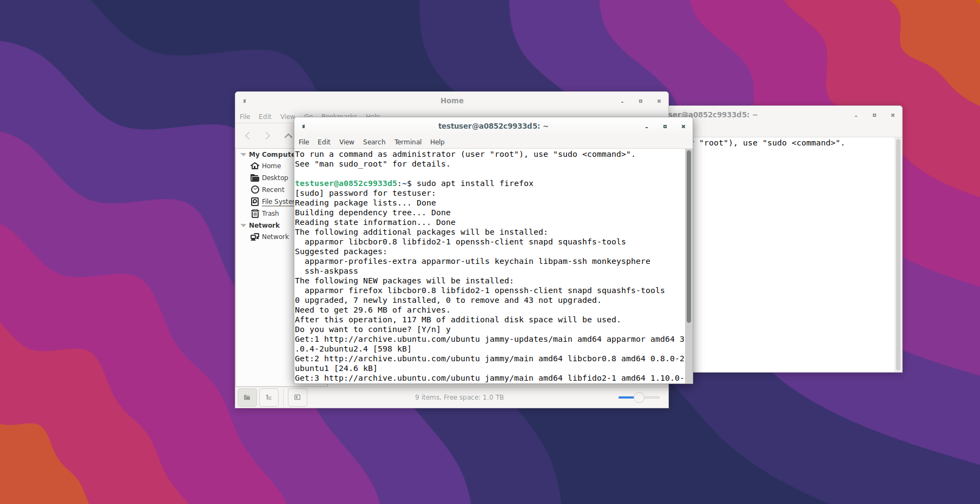Open the File menu of the Home window
The width and height of the screenshot is (980, 504).
(245, 117)
